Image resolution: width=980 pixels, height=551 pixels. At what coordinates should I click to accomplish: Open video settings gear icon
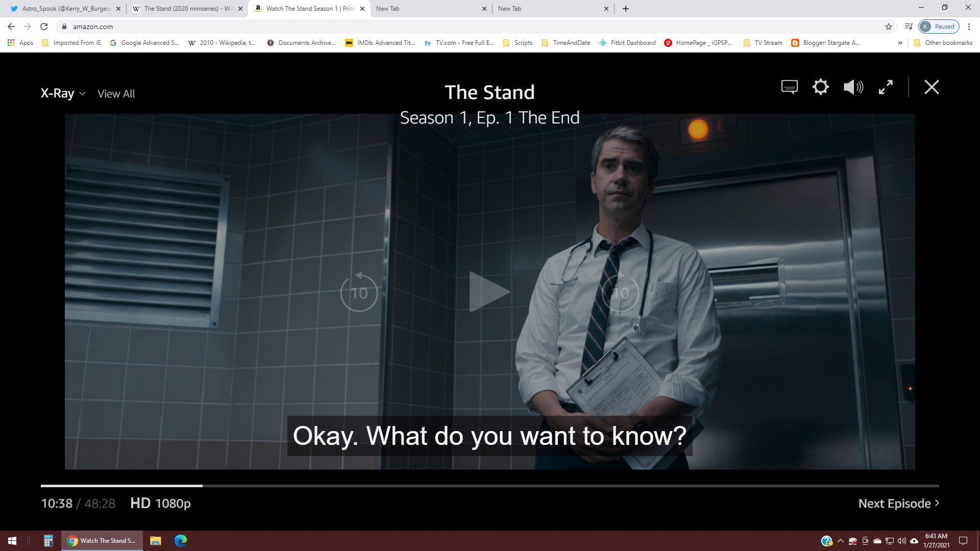pos(820,87)
